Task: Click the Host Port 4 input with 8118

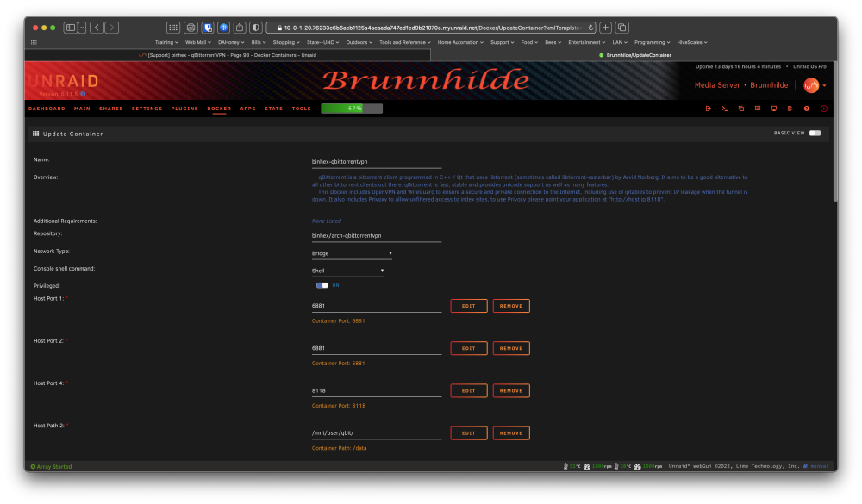Action: pos(377,391)
